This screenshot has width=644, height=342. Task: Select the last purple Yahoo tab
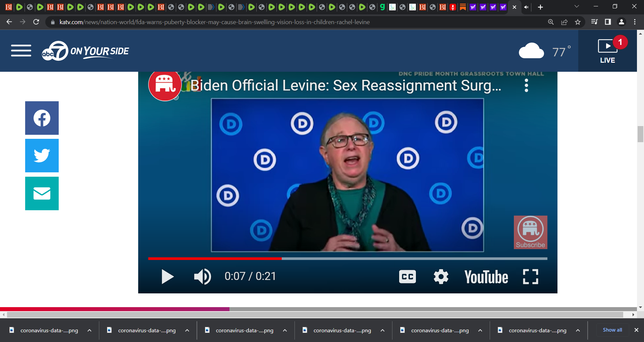point(503,7)
